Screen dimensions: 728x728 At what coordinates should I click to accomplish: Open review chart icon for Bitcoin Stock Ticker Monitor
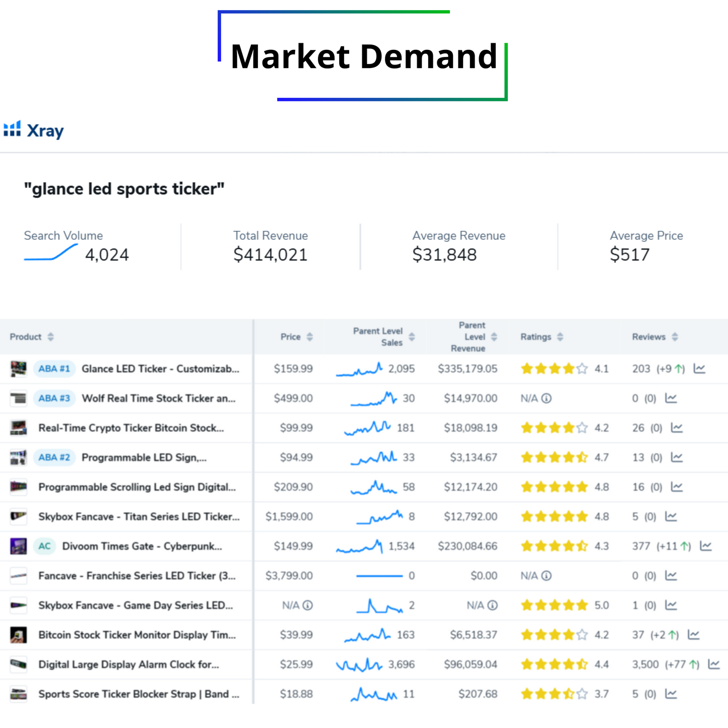(x=694, y=635)
